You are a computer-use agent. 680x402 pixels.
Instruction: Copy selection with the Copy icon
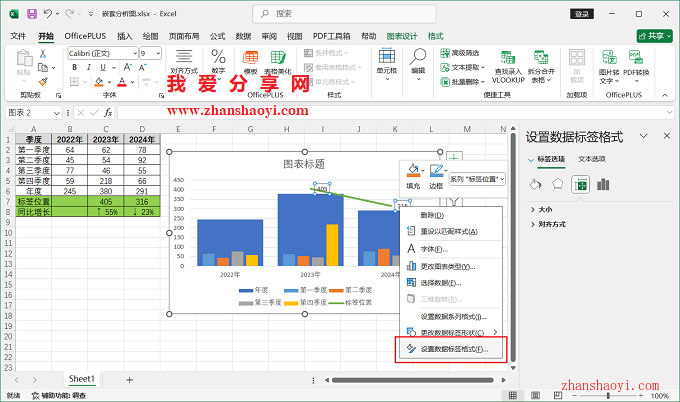click(x=43, y=68)
